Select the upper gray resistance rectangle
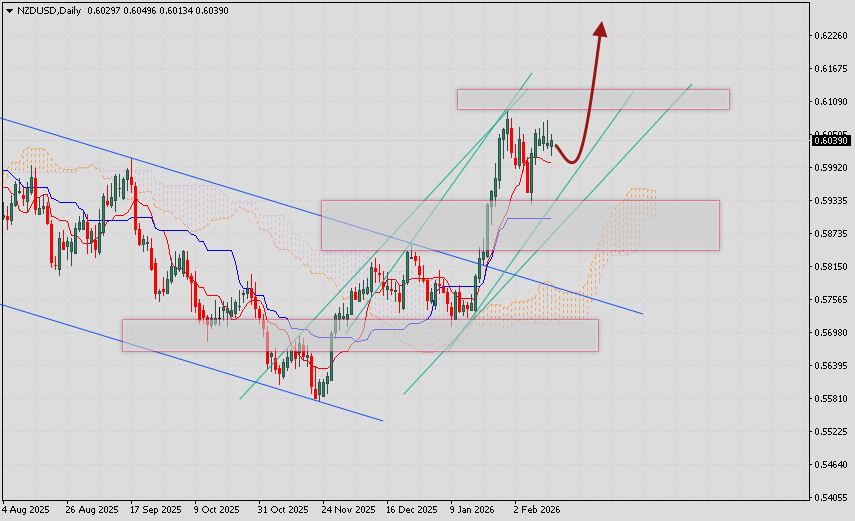Viewport: 855px width, 521px height. tap(593, 99)
